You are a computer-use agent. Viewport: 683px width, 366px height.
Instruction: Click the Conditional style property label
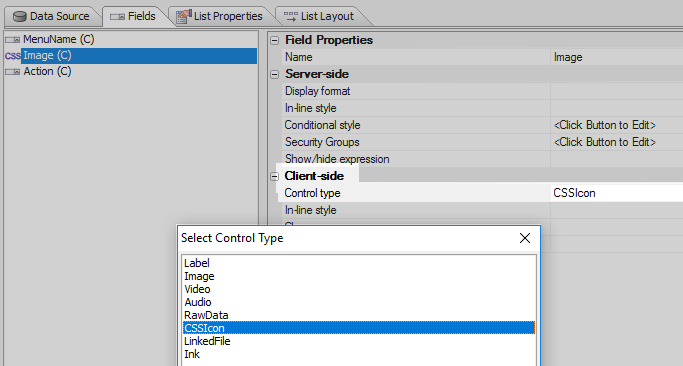322,125
